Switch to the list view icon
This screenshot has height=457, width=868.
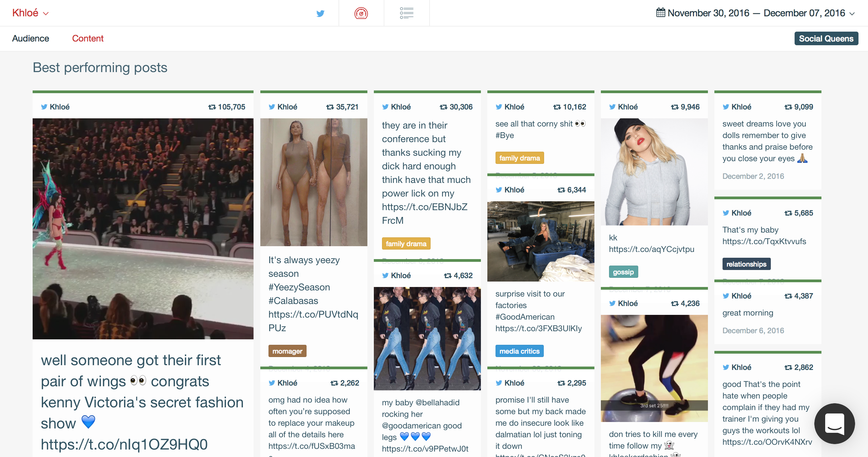point(406,13)
